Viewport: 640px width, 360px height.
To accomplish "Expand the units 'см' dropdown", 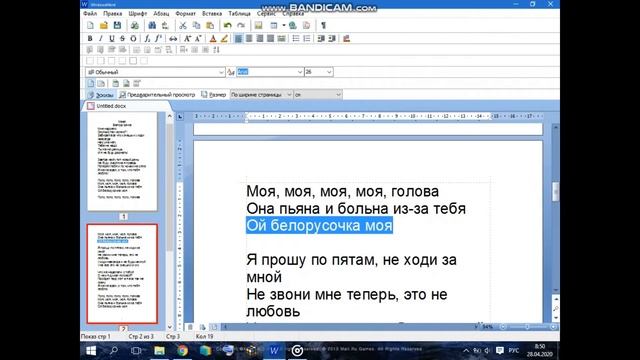I will [338, 95].
